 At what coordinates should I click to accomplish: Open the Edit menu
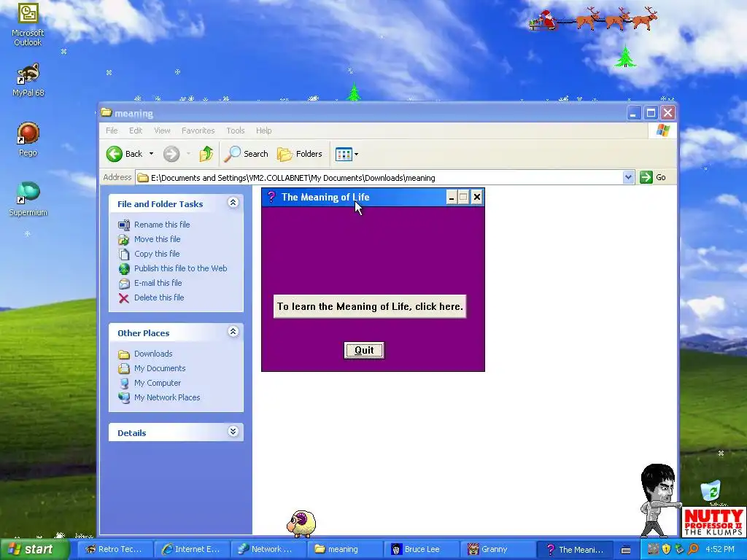point(136,131)
